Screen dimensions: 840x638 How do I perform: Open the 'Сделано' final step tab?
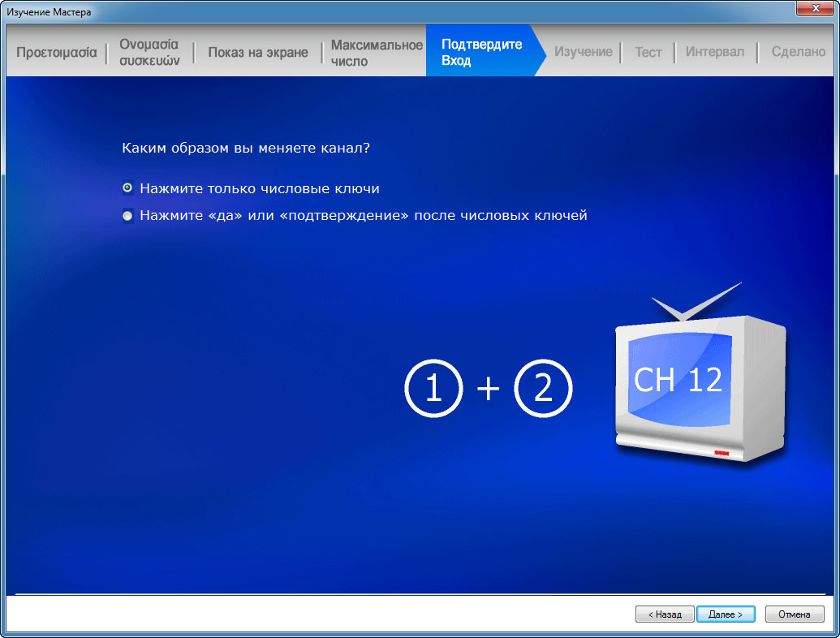click(x=799, y=51)
